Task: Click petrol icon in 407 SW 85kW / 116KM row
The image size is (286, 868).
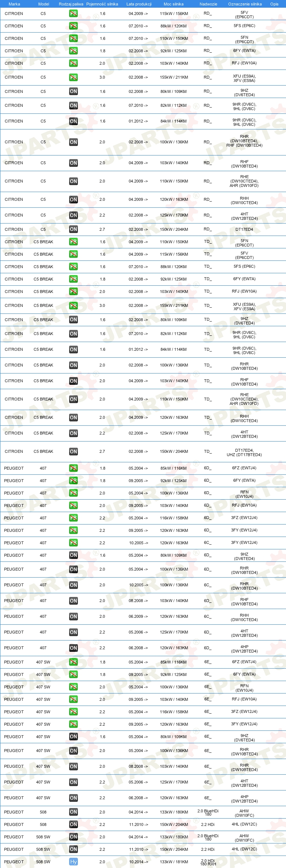Action: [x=74, y=662]
